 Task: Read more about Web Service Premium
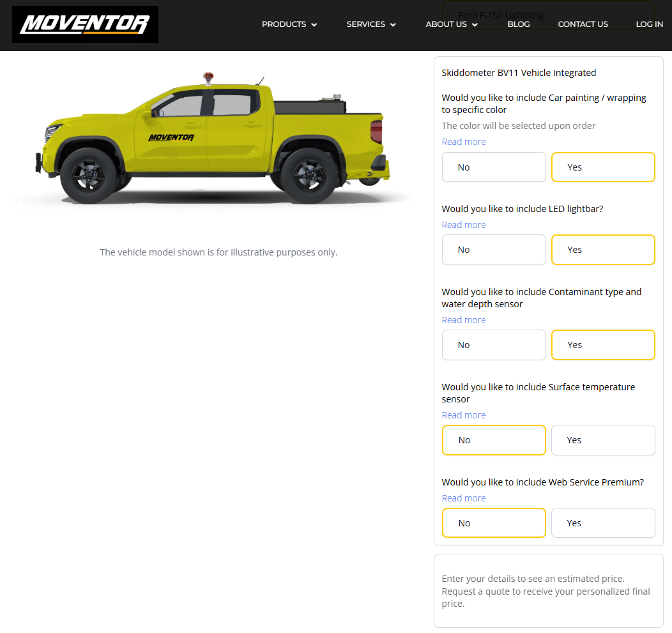[463, 498]
